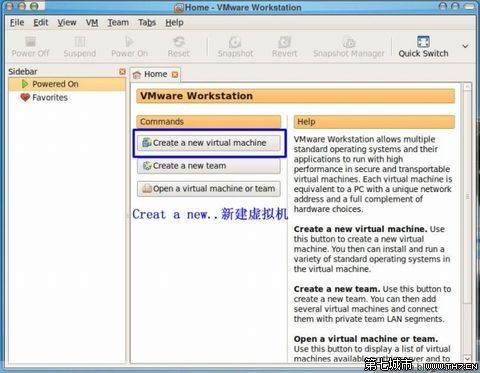Expand the toolbar overflow chevron
This screenshot has height=373, width=480.
pyautogui.click(x=465, y=46)
